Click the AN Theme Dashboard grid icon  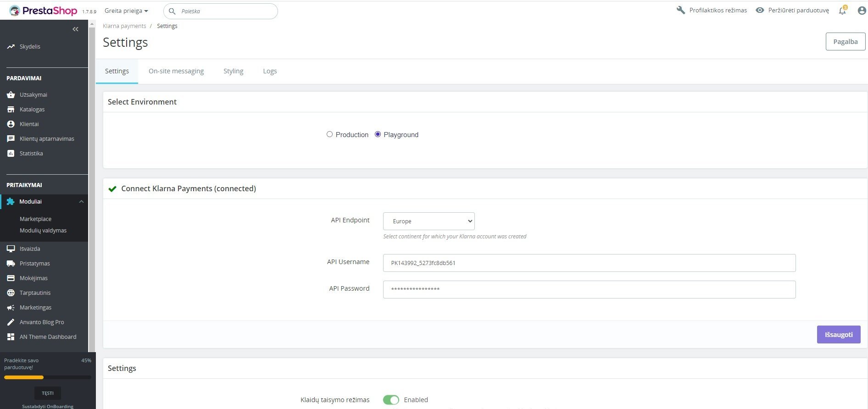(x=11, y=337)
